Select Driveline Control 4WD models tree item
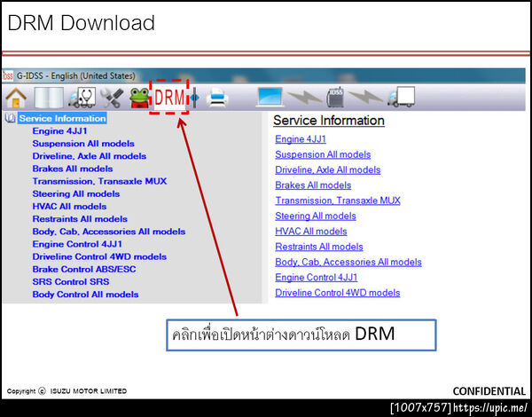 point(99,256)
